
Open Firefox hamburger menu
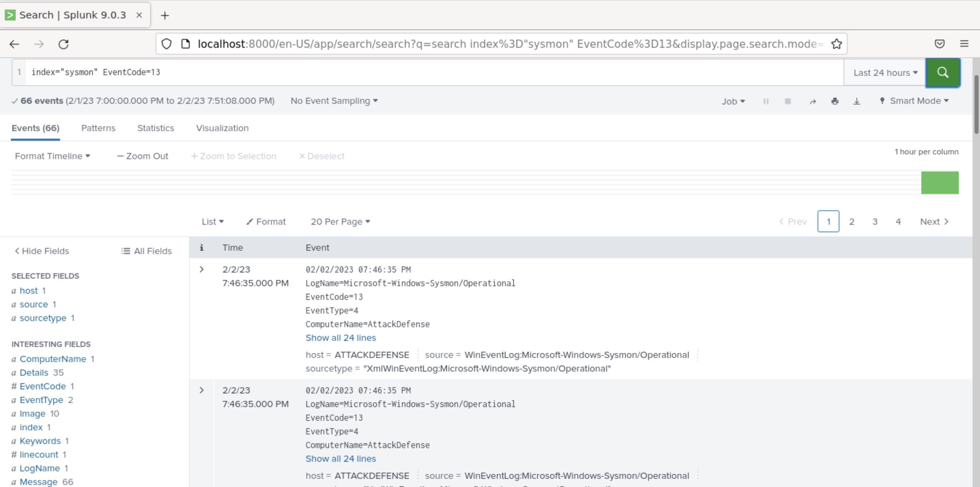pyautogui.click(x=964, y=44)
